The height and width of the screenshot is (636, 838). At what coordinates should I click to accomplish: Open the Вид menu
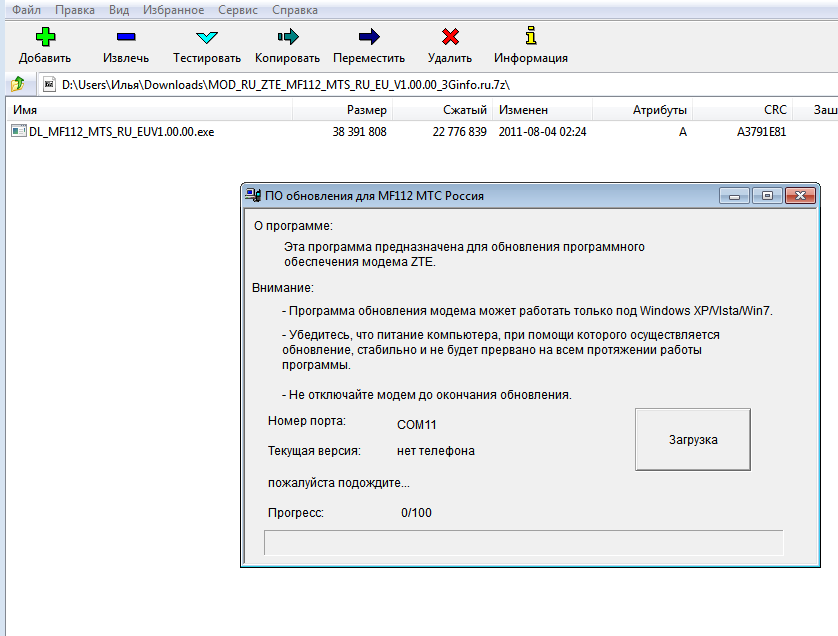click(119, 10)
